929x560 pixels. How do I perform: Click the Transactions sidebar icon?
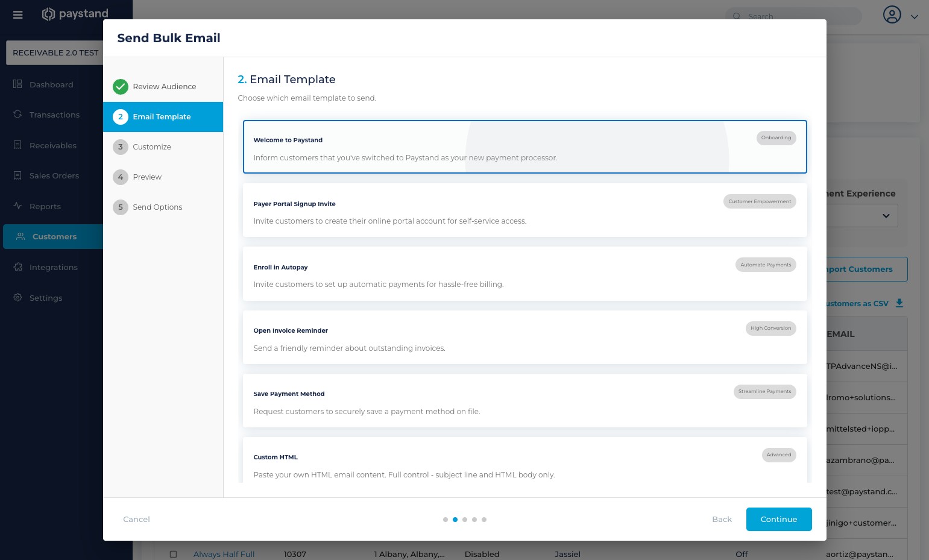pyautogui.click(x=17, y=115)
